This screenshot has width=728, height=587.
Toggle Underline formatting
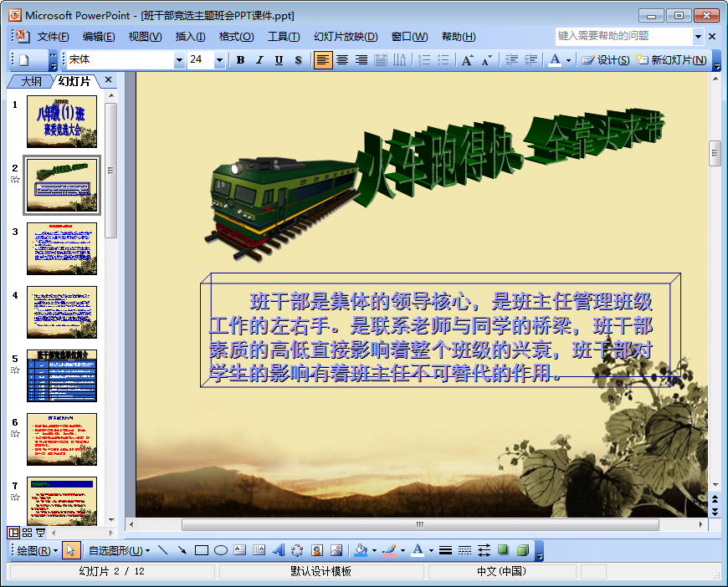(x=279, y=60)
